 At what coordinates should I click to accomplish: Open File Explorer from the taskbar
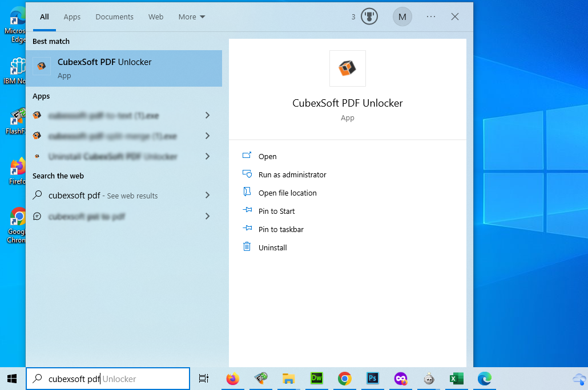[288, 379]
